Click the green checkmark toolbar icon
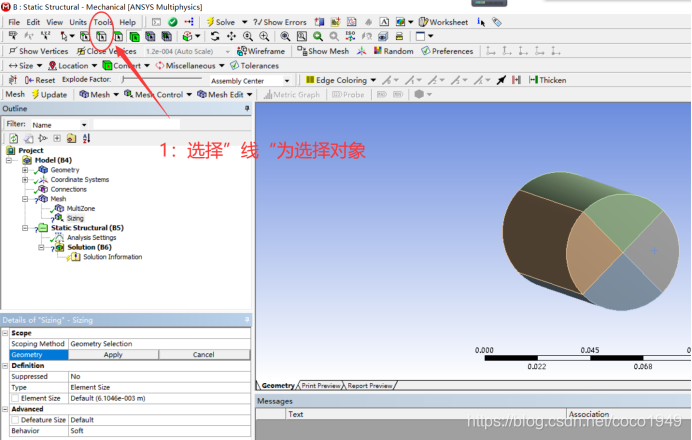 (x=173, y=22)
